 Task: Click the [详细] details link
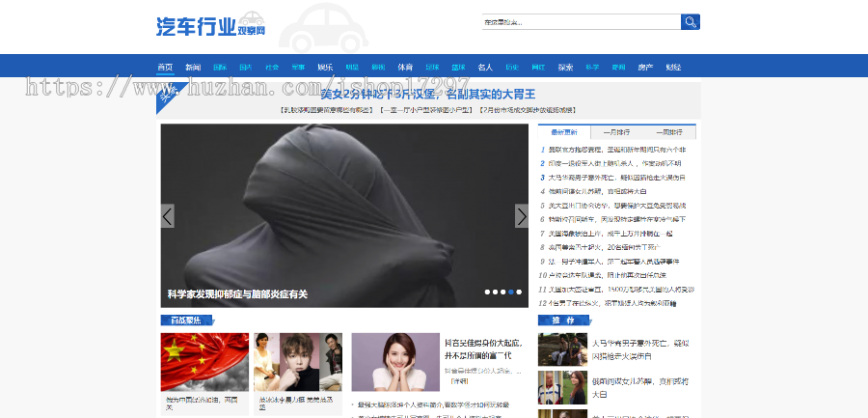click(459, 382)
